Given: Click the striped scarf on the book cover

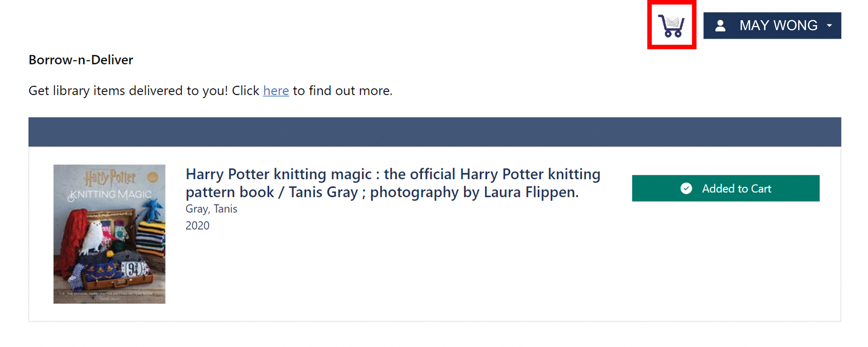Looking at the screenshot, I should point(152,236).
